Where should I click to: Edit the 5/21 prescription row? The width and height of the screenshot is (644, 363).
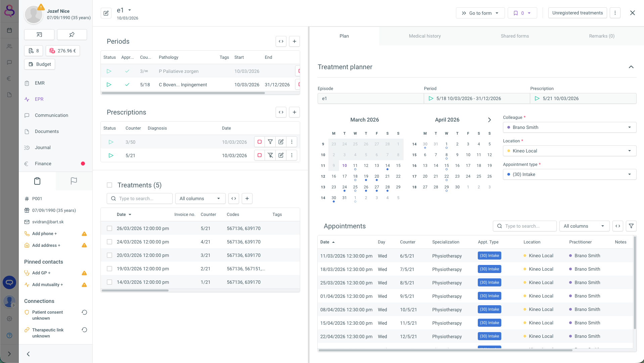(281, 155)
